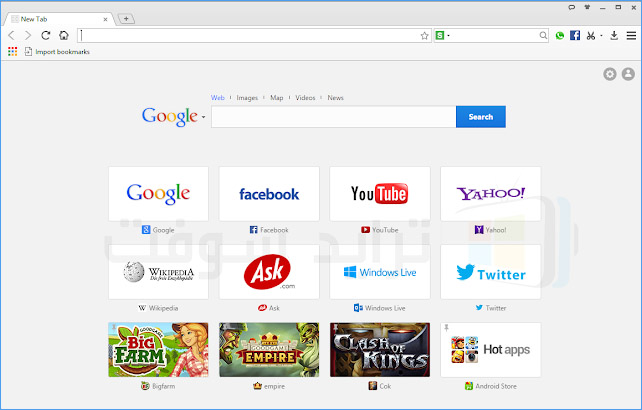This screenshot has width=642, height=410.
Task: Select the New Tab tab
Action: point(59,19)
